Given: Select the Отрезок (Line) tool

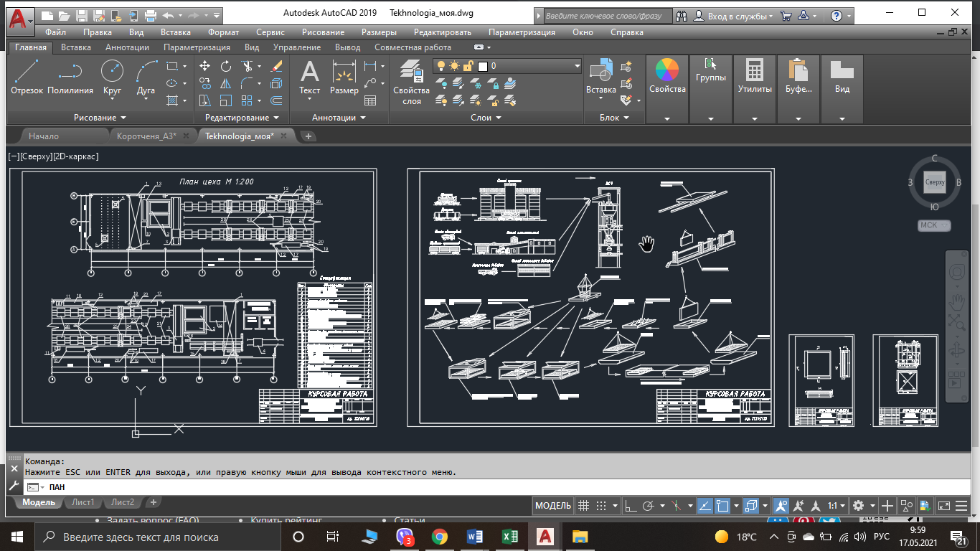Looking at the screenshot, I should [x=27, y=77].
